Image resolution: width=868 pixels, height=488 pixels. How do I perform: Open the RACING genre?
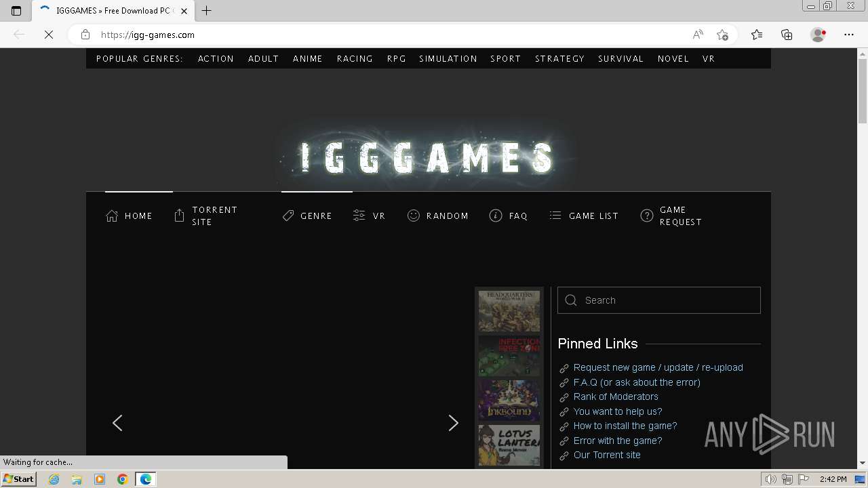pyautogui.click(x=355, y=59)
